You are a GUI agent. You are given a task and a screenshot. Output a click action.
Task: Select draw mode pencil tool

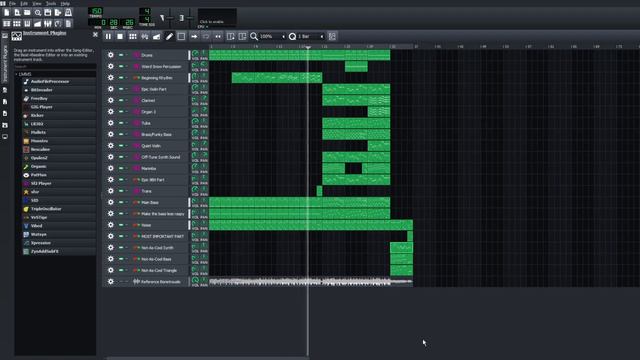pyautogui.click(x=169, y=36)
